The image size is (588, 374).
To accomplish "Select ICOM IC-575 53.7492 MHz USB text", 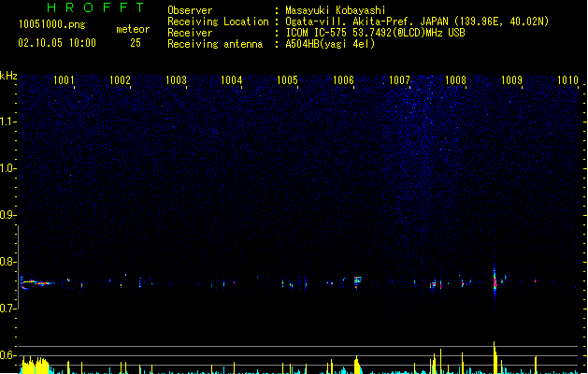I will coord(375,33).
